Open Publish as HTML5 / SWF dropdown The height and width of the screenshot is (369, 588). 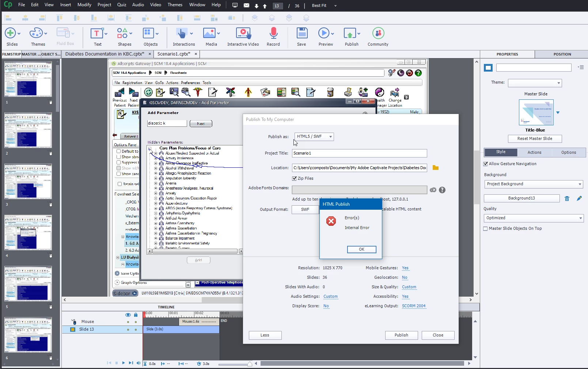click(314, 137)
